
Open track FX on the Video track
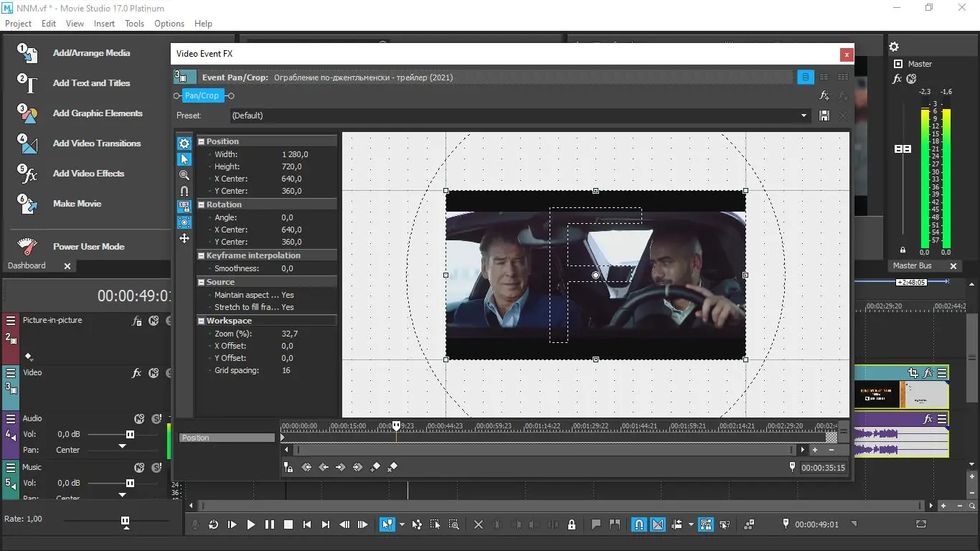(x=136, y=373)
